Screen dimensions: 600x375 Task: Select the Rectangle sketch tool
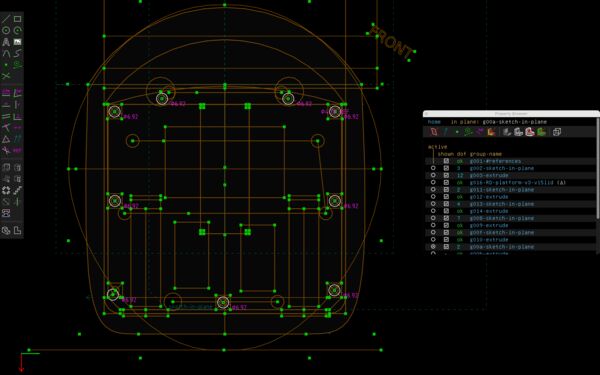(17, 19)
